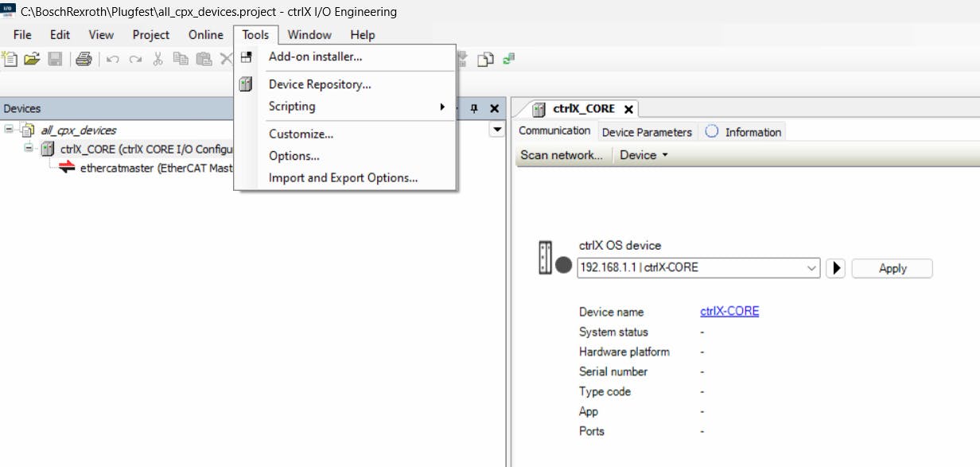Open the Edit menu
The width and height of the screenshot is (980, 467).
click(60, 35)
